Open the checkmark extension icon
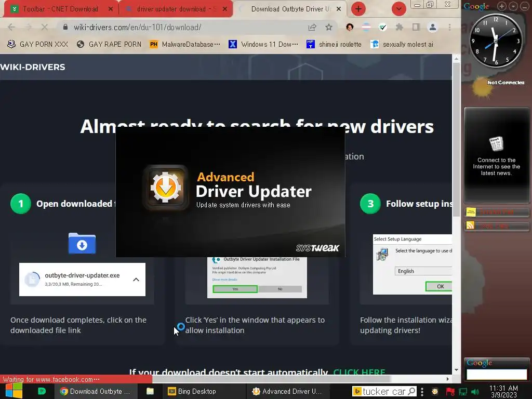The image size is (532, 399). click(383, 27)
